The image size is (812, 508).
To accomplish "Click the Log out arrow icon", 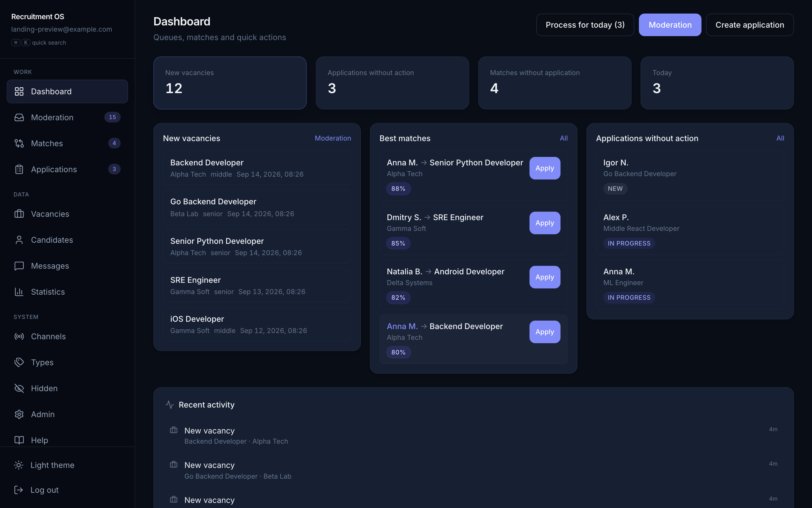I will tap(19, 490).
